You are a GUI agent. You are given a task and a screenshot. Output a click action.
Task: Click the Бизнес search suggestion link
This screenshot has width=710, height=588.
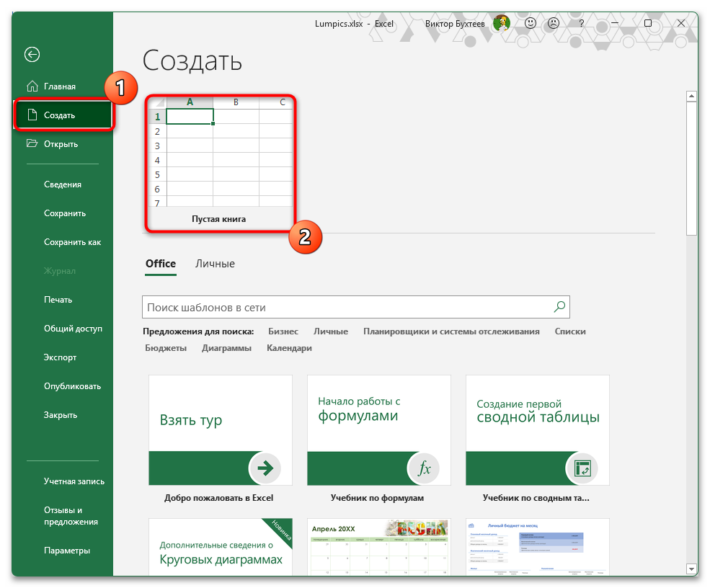tap(283, 331)
